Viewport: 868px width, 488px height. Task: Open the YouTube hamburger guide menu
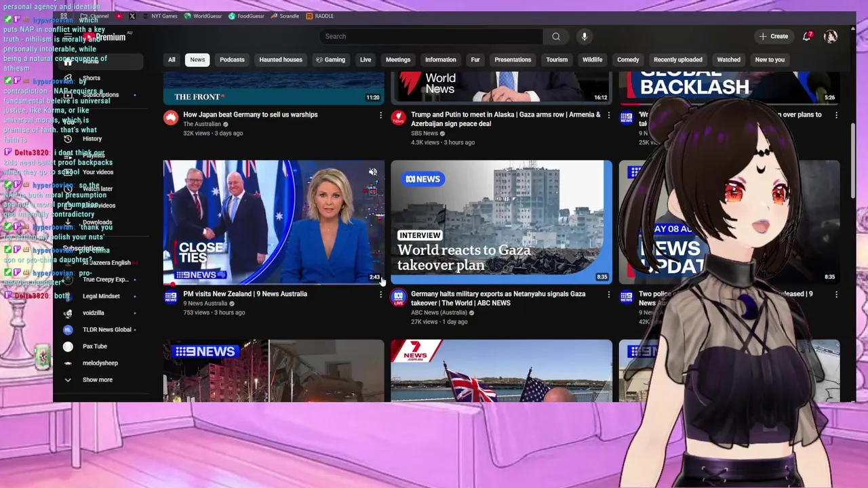tap(68, 37)
